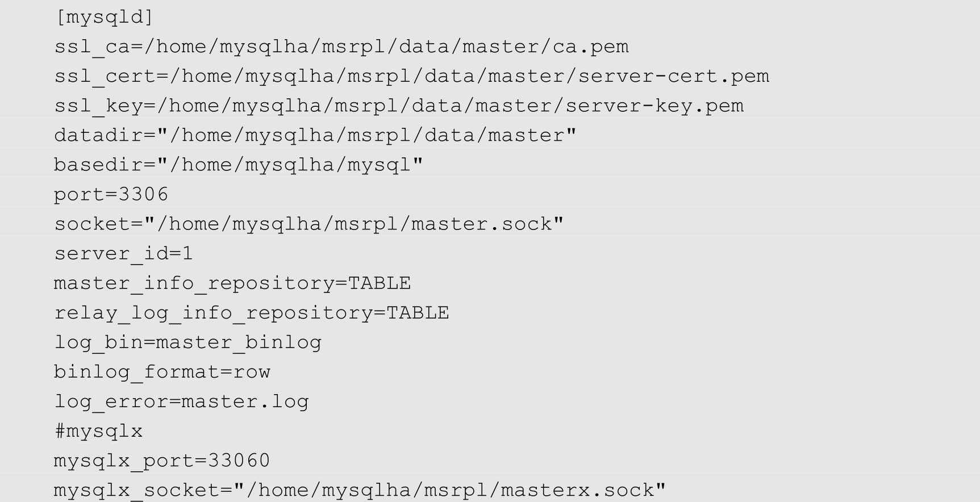980x502 pixels.
Task: Select the socket master.sock line
Action: coord(309,224)
